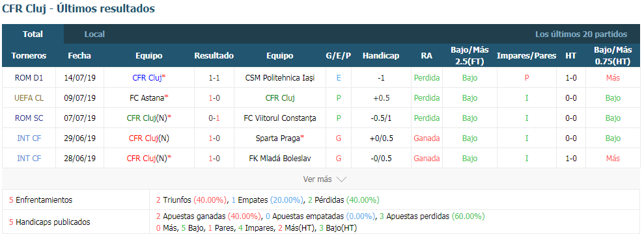Open the CSM Politehnica Iași team link
644x234 pixels.
(280, 78)
